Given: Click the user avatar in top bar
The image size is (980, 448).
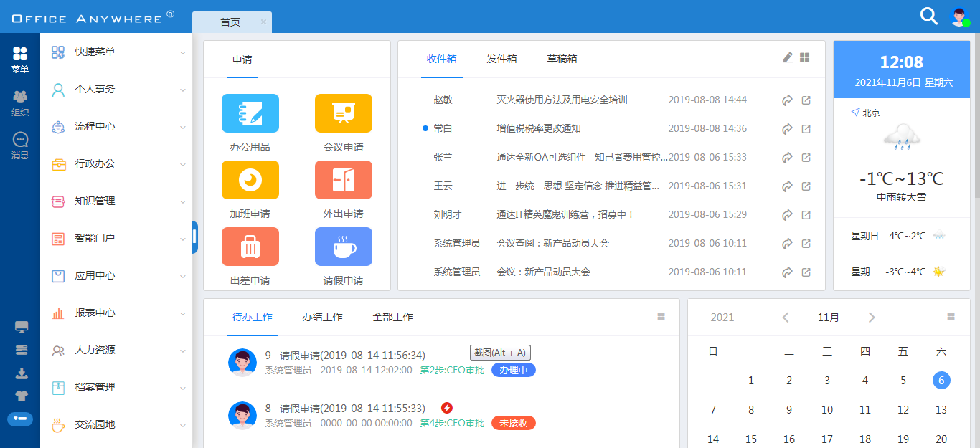Looking at the screenshot, I should (959, 16).
